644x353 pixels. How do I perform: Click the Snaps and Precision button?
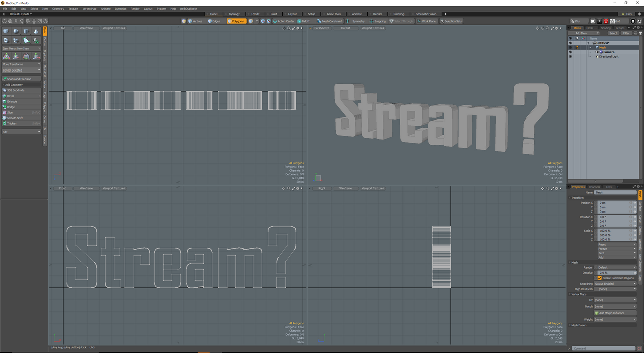[21, 79]
